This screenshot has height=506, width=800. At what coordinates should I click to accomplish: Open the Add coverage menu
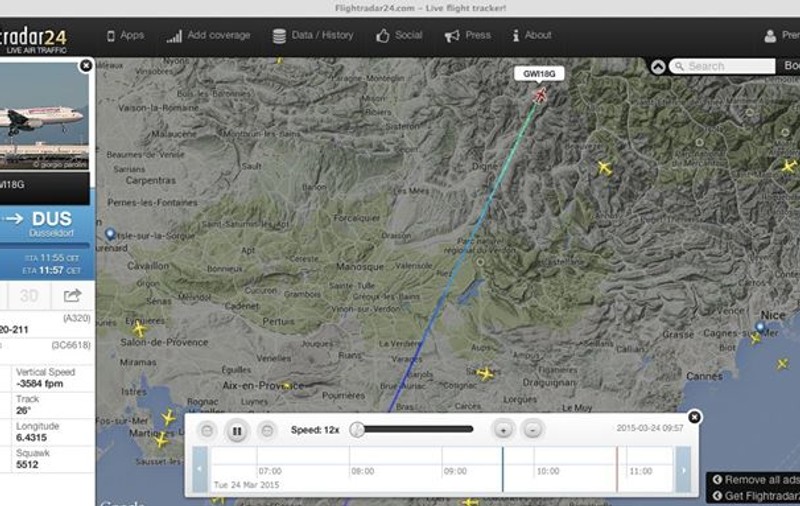tap(208, 35)
